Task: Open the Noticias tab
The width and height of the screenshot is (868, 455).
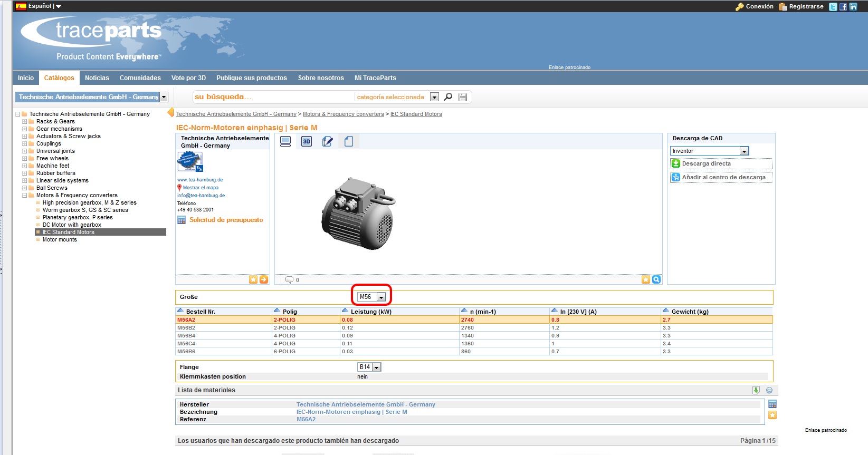Action: click(x=97, y=78)
